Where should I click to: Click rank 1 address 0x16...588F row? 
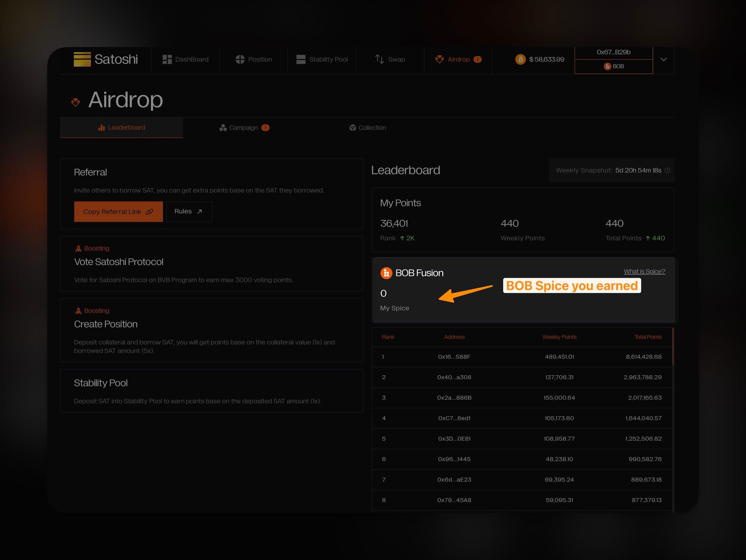454,357
